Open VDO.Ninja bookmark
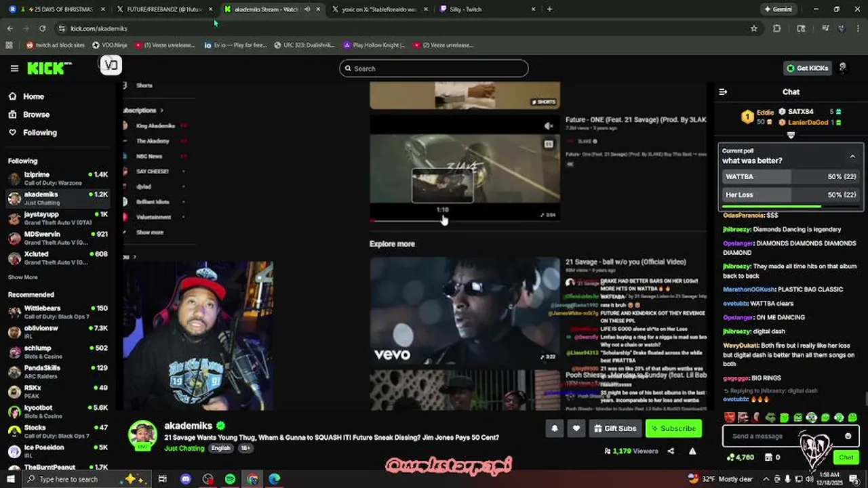 [x=110, y=45]
